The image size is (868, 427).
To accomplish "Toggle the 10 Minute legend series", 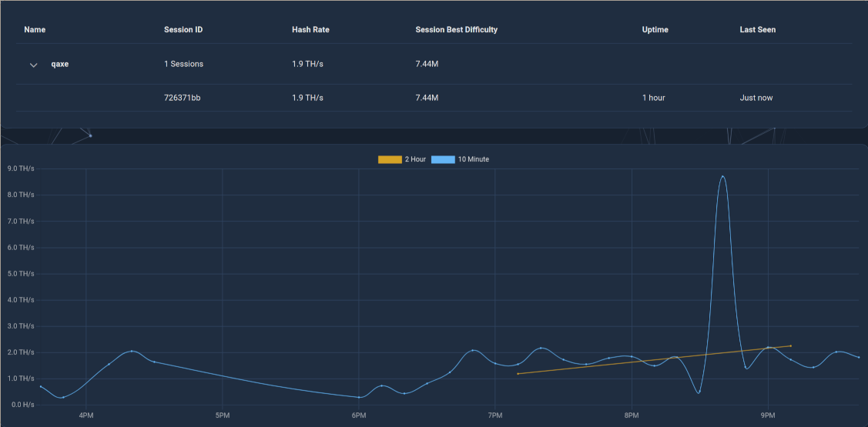I will coord(460,159).
